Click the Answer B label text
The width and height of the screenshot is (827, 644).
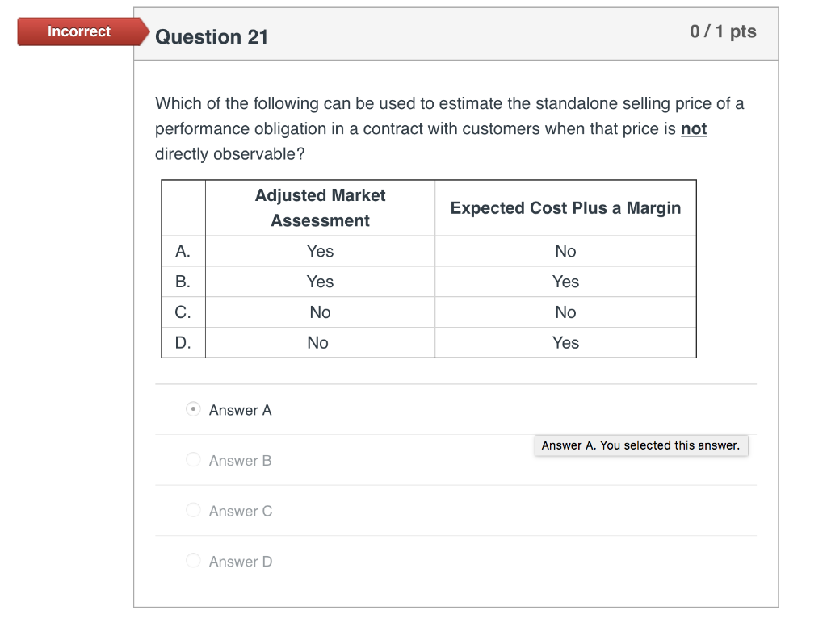[240, 460]
